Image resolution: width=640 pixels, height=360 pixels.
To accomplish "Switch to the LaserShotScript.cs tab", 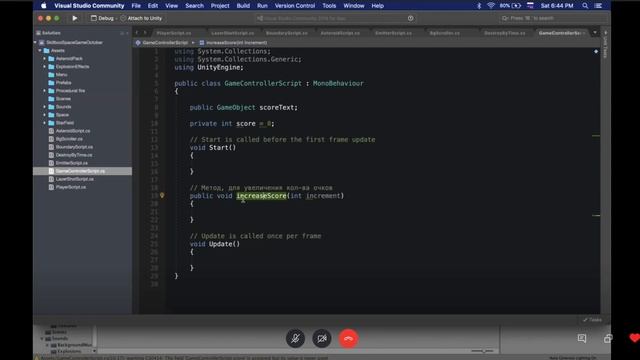I will [x=233, y=33].
